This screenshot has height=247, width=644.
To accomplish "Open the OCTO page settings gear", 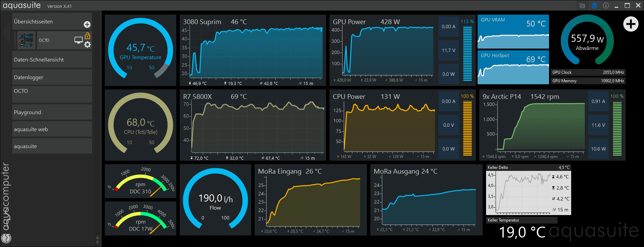I will [x=87, y=45].
